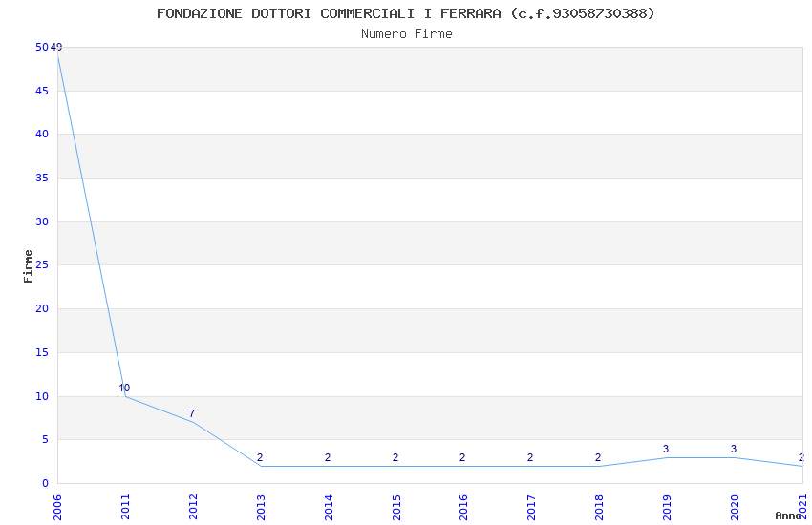Screen dimensions: 812x525
Task: Select the 2011 data point labeled 10
Action: pyautogui.click(x=125, y=396)
